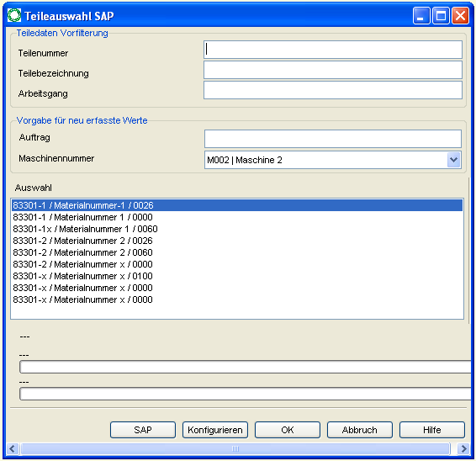
Task: Click the horizontal scrollbar thumb
Action: (x=235, y=448)
